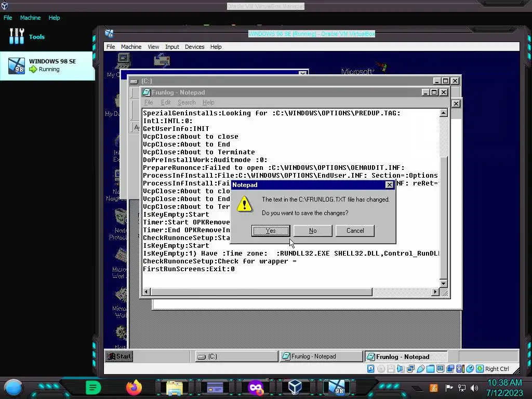This screenshot has height=399, width=532.
Task: Click the USB devices indicator icon
Action: 420,369
